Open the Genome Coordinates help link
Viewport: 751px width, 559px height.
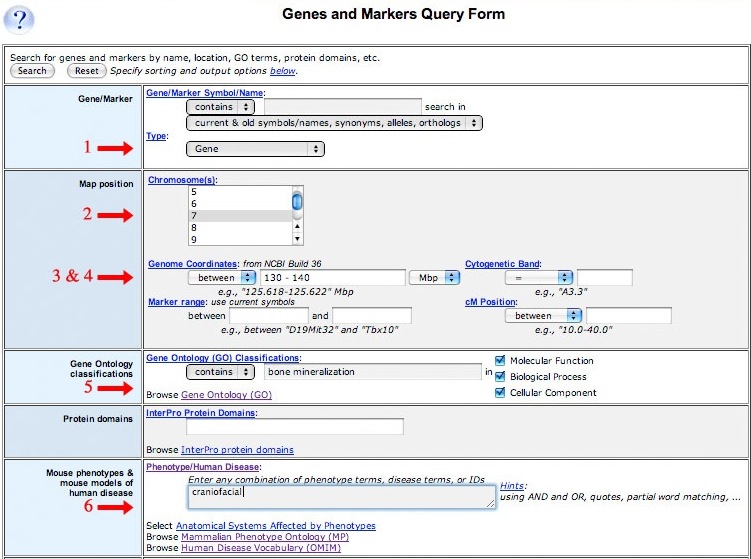(192, 264)
